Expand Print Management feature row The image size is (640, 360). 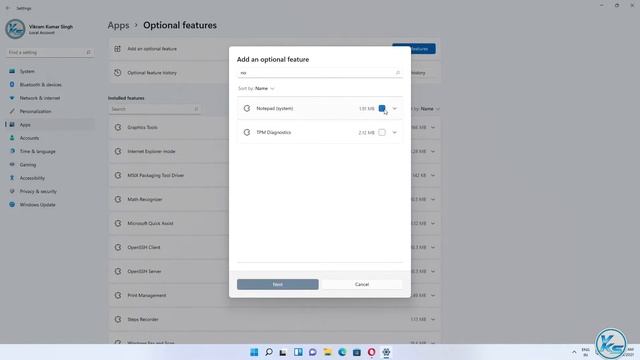[433, 296]
